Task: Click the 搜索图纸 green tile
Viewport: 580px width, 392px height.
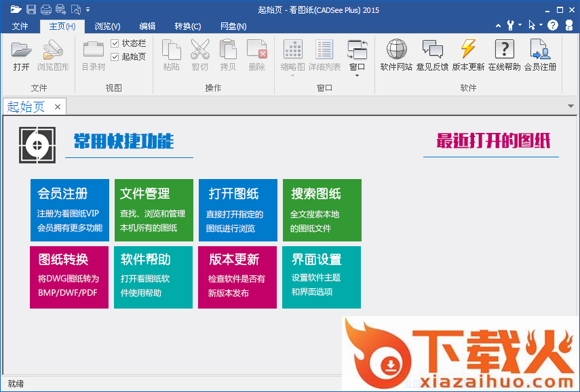Action: 322,210
